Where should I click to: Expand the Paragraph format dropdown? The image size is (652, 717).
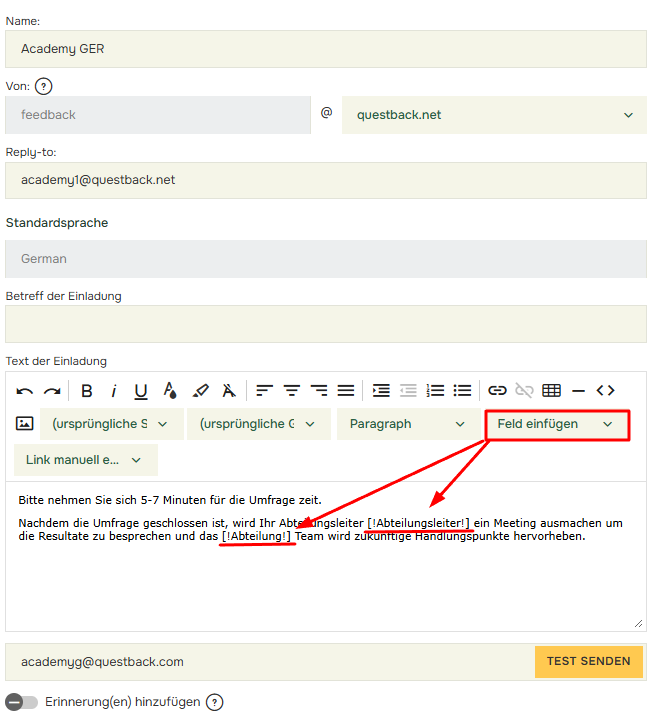(407, 424)
